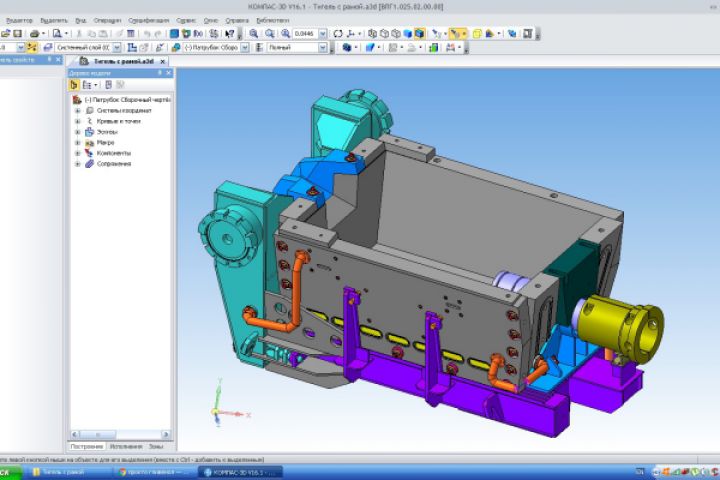Open the Variables f(x) icon
Viewport: 720px width, 480px height.
point(198,34)
